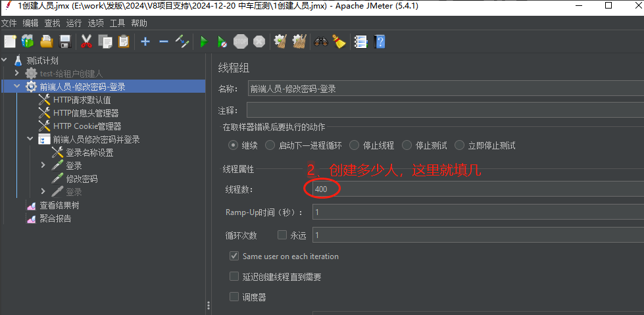Click the 测试计划 flask icon
This screenshot has height=315, width=644.
pos(18,61)
